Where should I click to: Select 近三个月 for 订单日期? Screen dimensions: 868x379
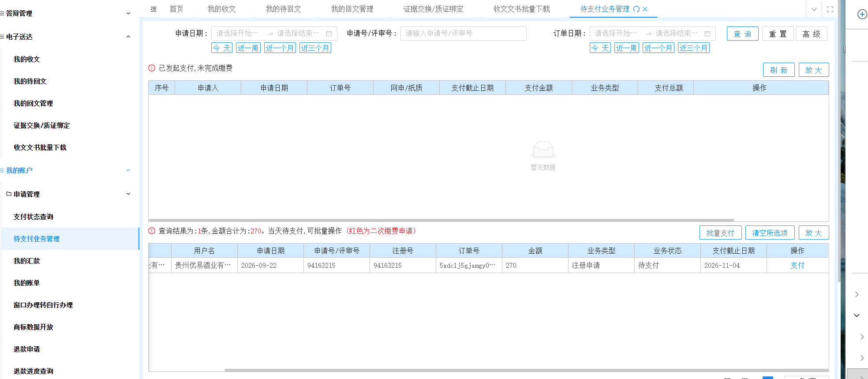[694, 48]
